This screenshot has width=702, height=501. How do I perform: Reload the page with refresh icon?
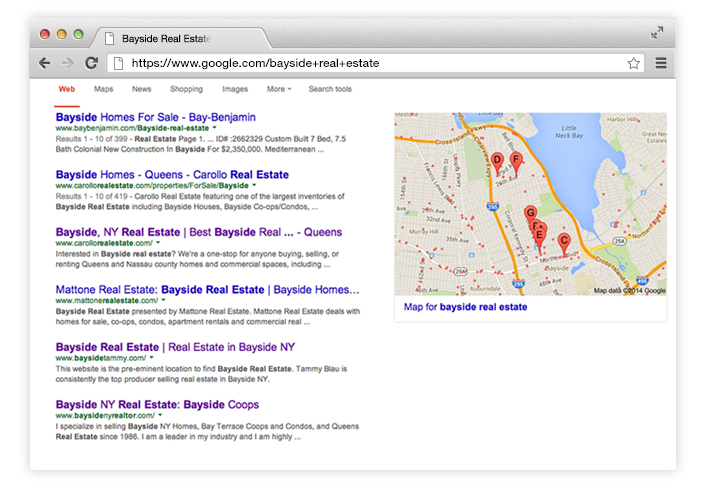click(91, 63)
